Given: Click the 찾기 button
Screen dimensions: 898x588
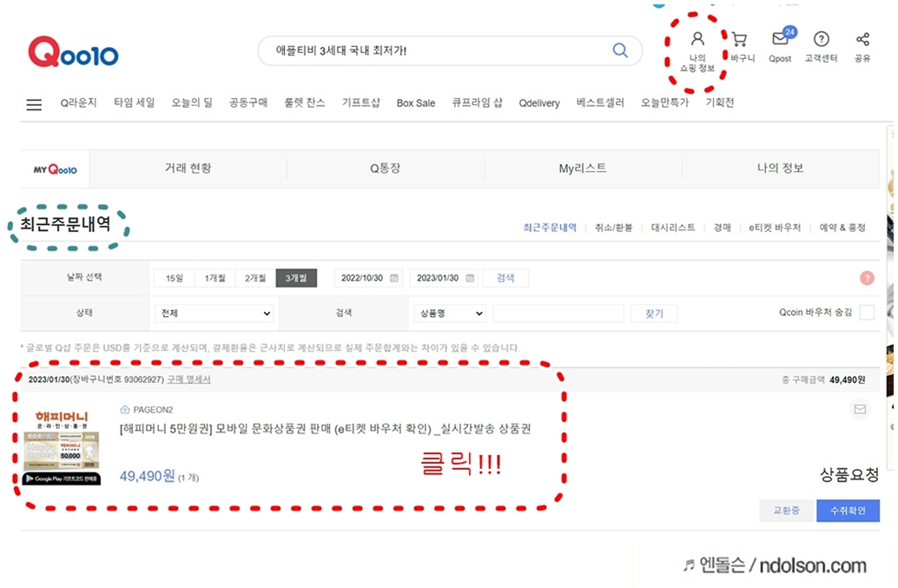Looking at the screenshot, I should [653, 314].
